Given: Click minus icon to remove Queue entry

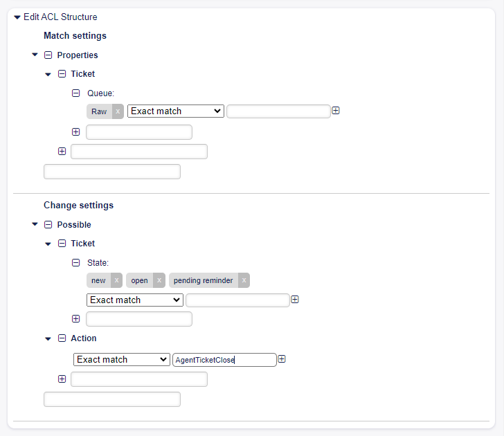Looking at the screenshot, I should click(x=76, y=93).
